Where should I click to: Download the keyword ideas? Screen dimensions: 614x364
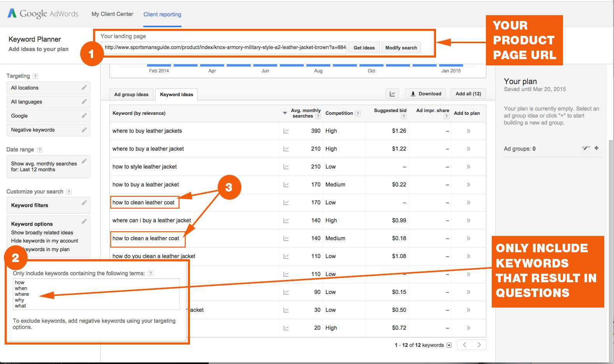(x=426, y=94)
